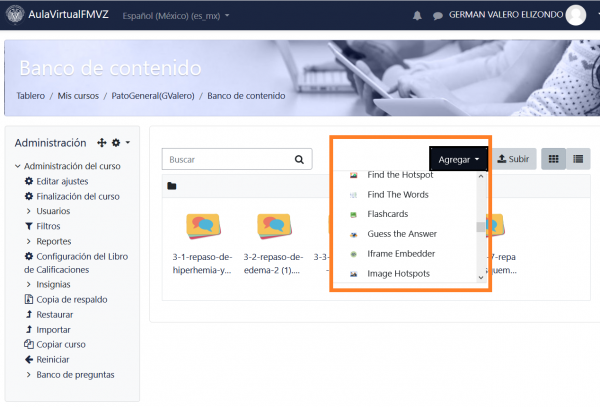Select Flashcards from the content list
Viewport: 600px width, 407px height.
(x=387, y=214)
